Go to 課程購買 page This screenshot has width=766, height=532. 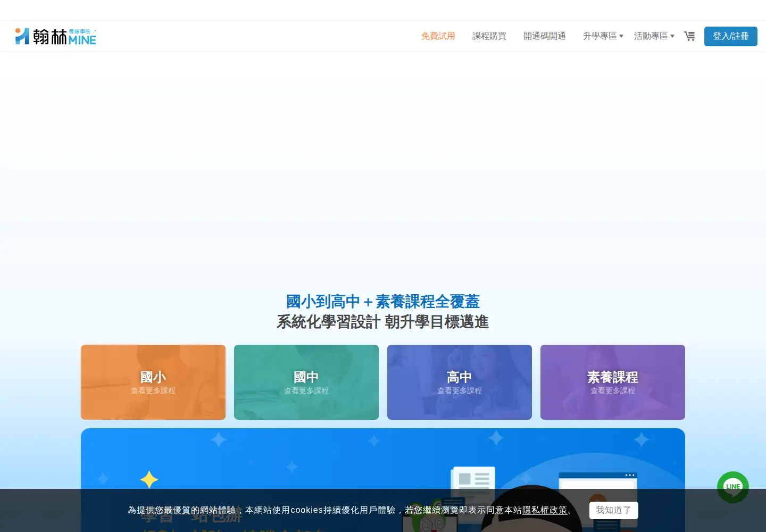[489, 36]
